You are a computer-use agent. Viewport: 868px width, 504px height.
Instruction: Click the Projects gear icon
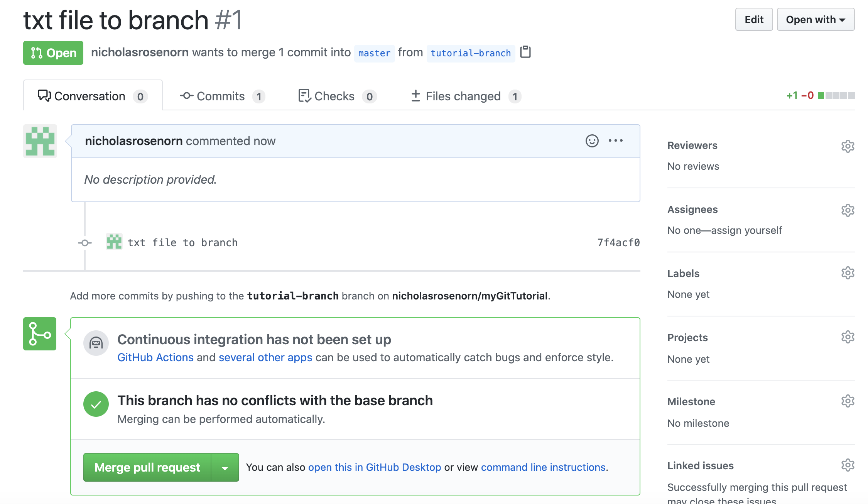pyautogui.click(x=848, y=337)
